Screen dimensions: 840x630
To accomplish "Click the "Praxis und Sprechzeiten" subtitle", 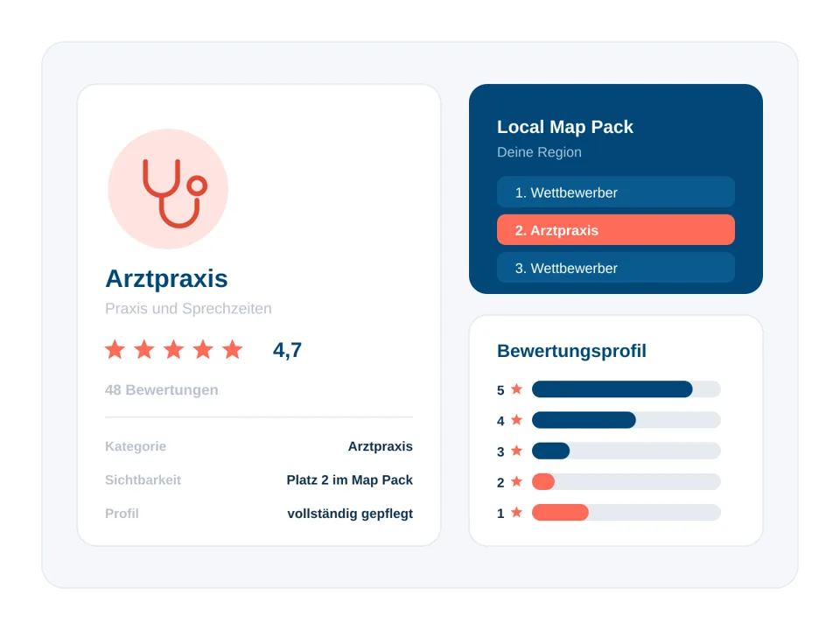I will tap(189, 309).
